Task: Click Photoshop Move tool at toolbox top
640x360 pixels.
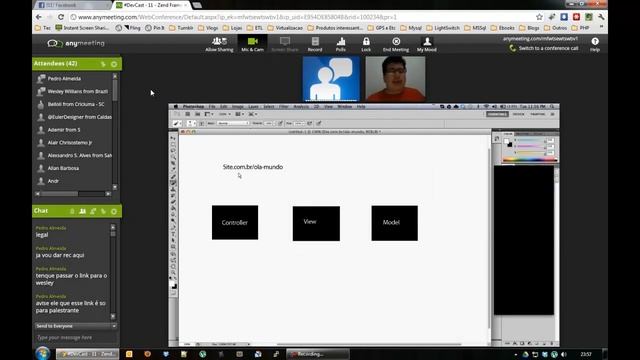Action: 173,138
